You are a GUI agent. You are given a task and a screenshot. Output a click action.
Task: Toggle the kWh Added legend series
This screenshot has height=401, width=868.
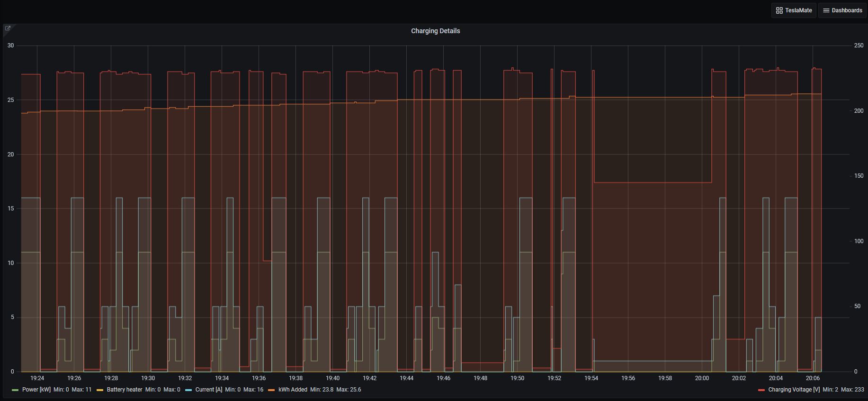pos(293,390)
